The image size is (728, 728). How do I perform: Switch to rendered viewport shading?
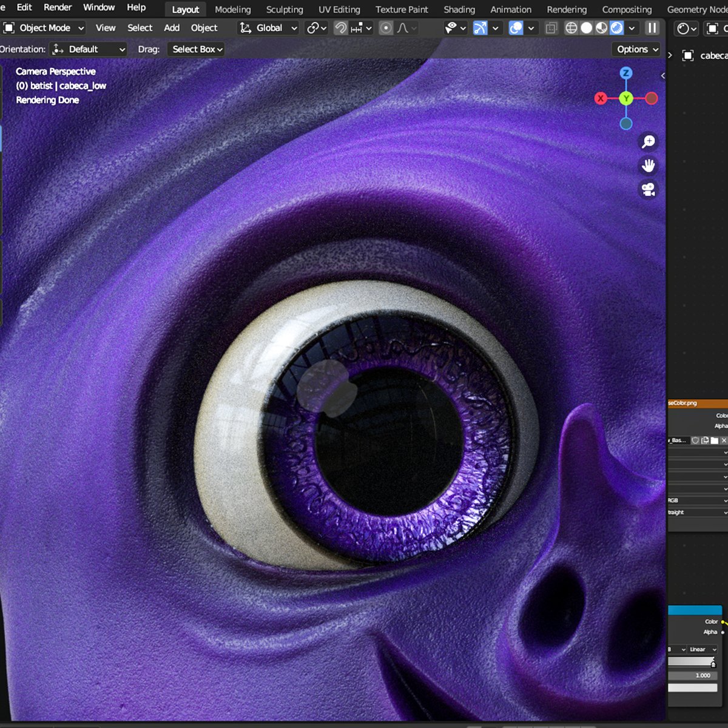coord(617,28)
